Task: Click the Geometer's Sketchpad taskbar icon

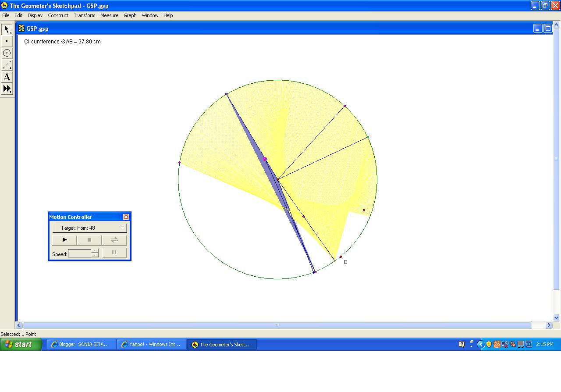Action: [221, 344]
